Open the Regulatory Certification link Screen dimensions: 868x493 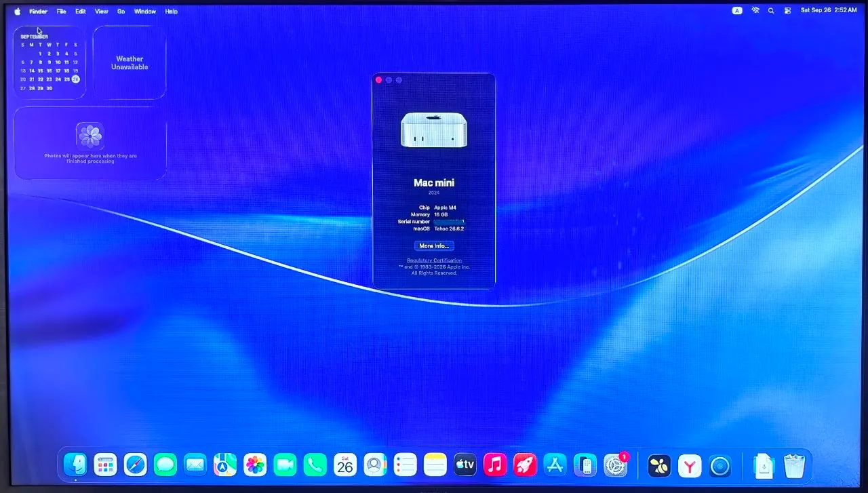[434, 260]
